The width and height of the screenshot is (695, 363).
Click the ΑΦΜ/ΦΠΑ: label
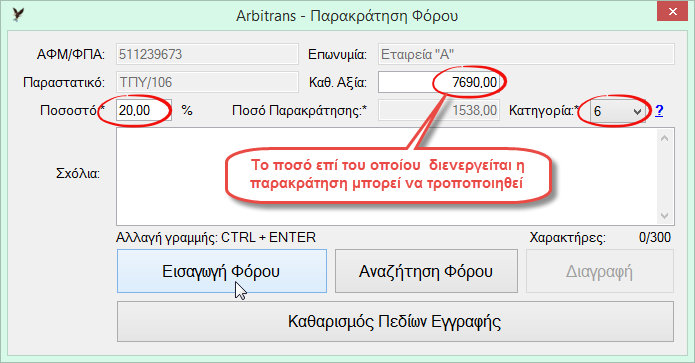click(x=71, y=55)
